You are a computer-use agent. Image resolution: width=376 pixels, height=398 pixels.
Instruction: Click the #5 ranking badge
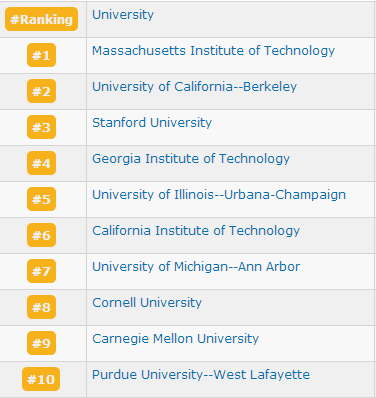(41, 199)
